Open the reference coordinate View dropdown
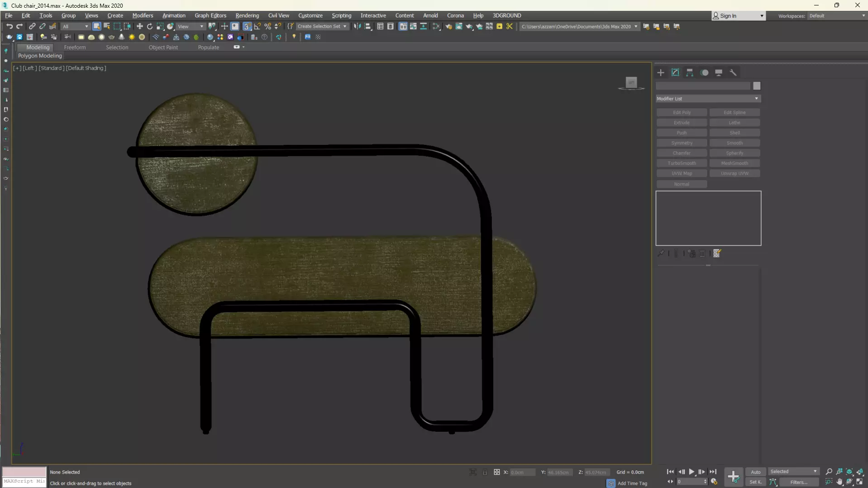This screenshot has width=868, height=488. (x=191, y=26)
